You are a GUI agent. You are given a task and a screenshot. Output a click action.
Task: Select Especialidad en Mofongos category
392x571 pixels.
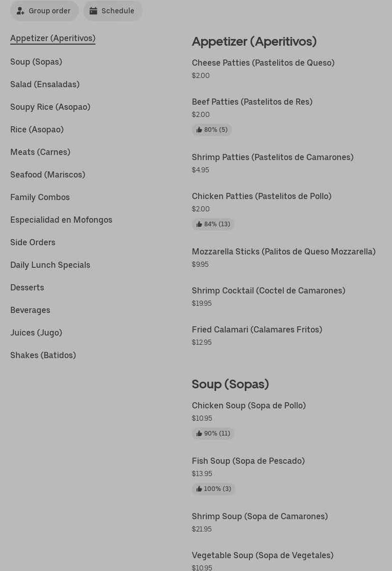click(61, 220)
